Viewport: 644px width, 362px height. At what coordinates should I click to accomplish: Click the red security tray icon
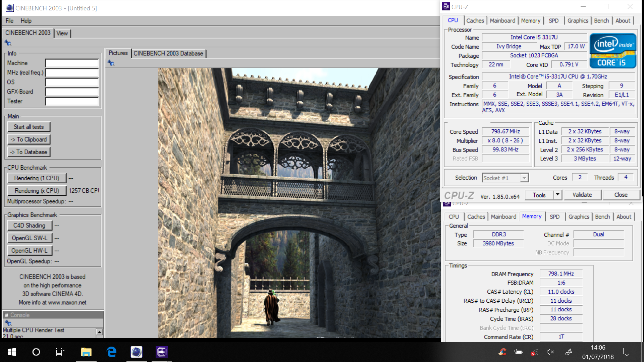(502, 352)
